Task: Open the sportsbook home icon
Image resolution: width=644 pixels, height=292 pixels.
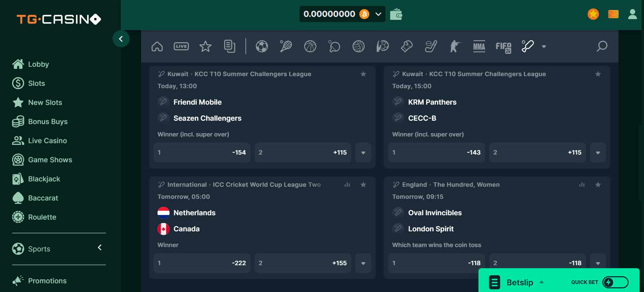Action: (157, 46)
